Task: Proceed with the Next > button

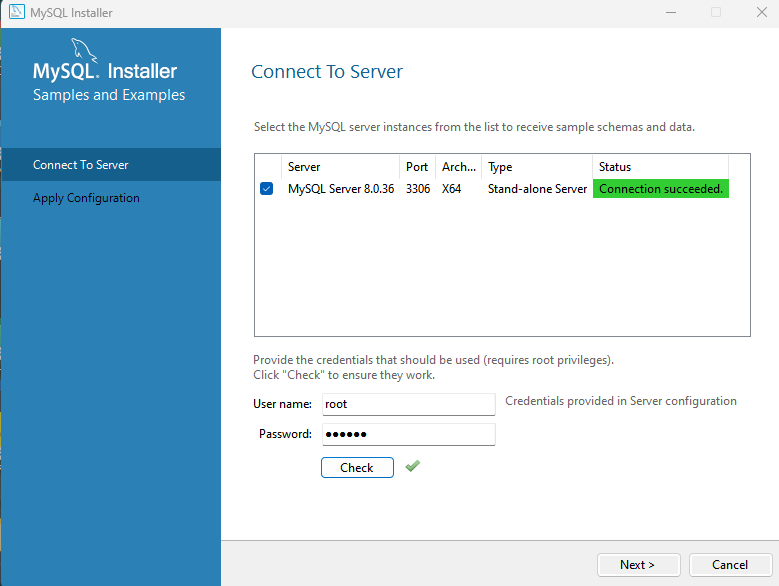Action: (638, 565)
